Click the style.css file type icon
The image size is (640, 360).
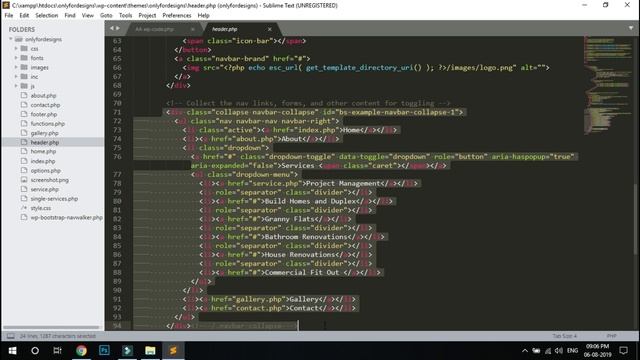(x=24, y=208)
